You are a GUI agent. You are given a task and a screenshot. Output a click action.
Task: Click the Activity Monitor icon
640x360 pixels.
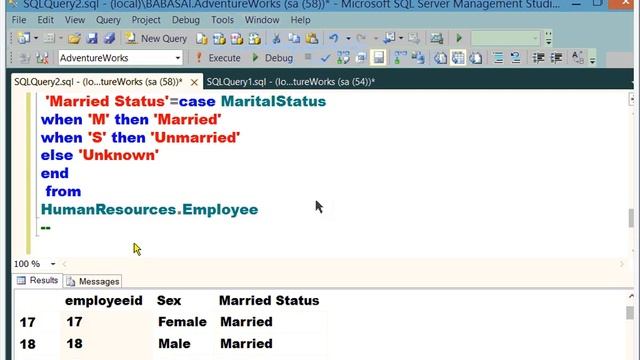[436, 38]
